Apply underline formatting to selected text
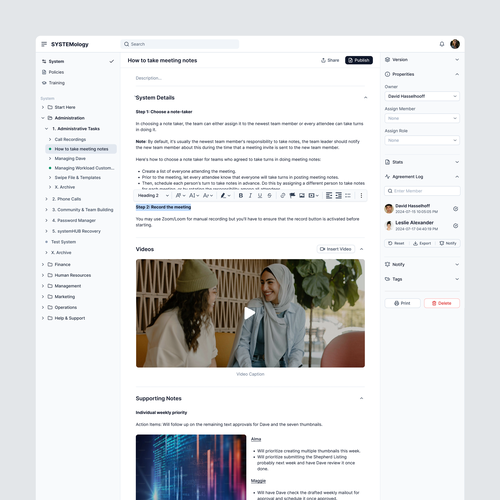This screenshot has width=500, height=500. click(260, 196)
